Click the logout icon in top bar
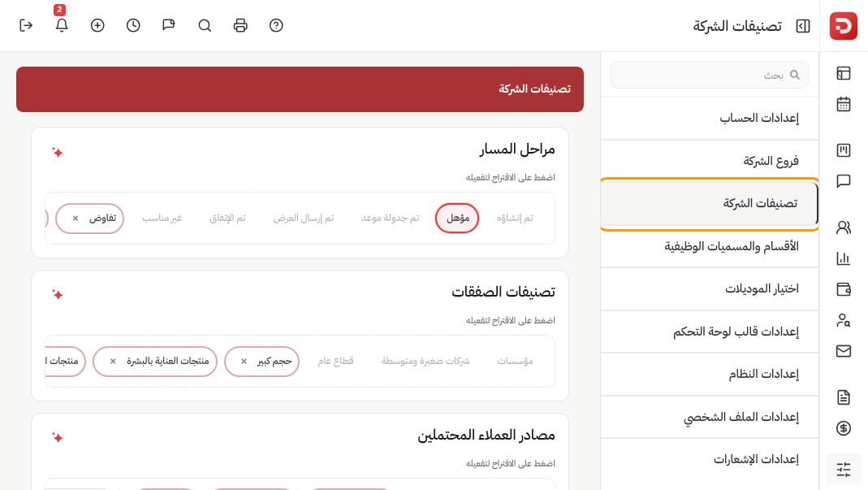 pyautogui.click(x=26, y=25)
